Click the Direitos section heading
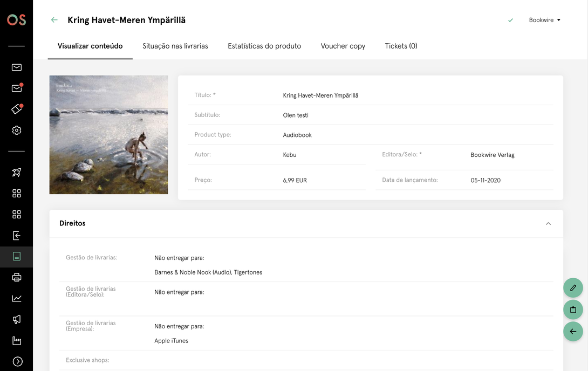 [x=72, y=223]
